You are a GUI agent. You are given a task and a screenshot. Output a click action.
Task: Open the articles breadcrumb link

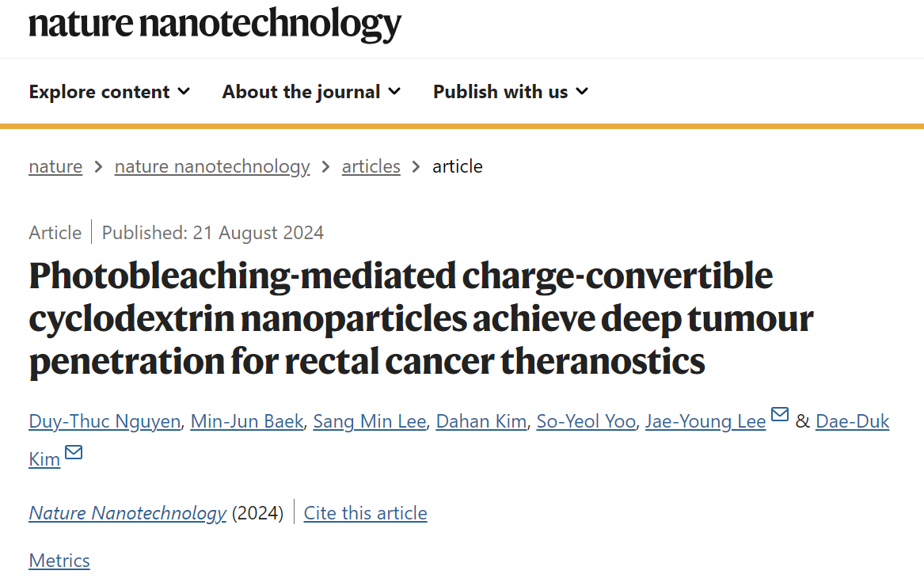click(x=371, y=167)
